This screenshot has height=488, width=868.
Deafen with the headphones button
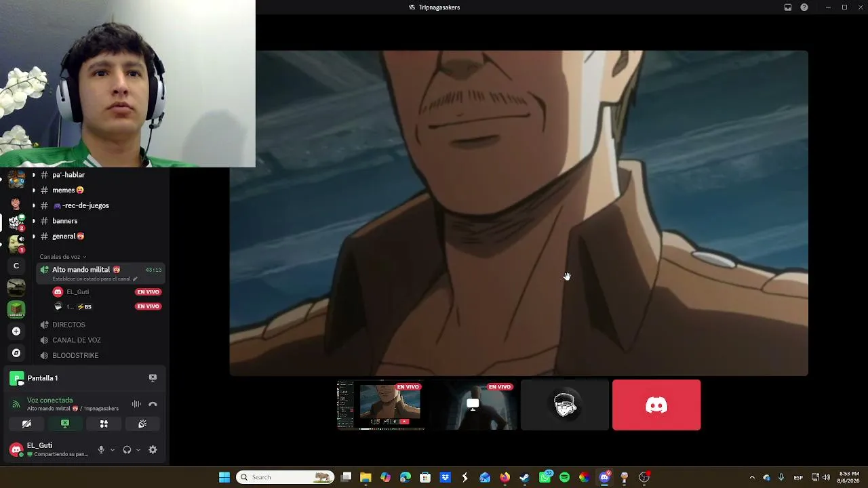coord(127,449)
